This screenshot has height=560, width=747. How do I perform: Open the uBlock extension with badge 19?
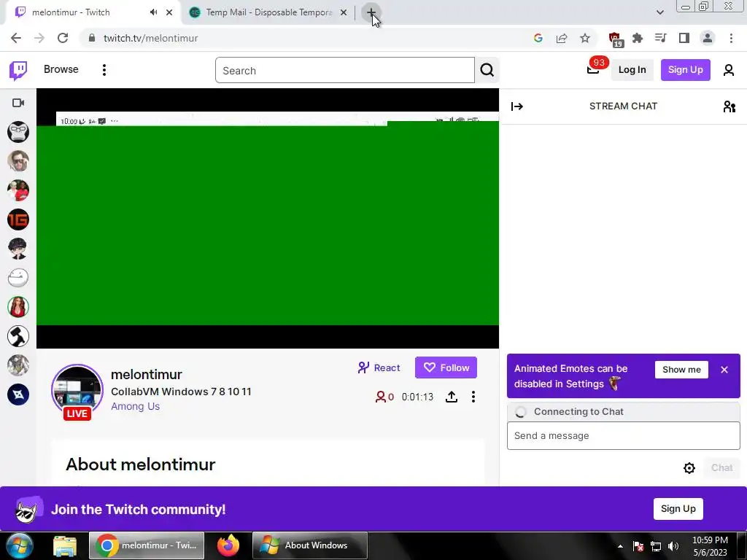615,39
